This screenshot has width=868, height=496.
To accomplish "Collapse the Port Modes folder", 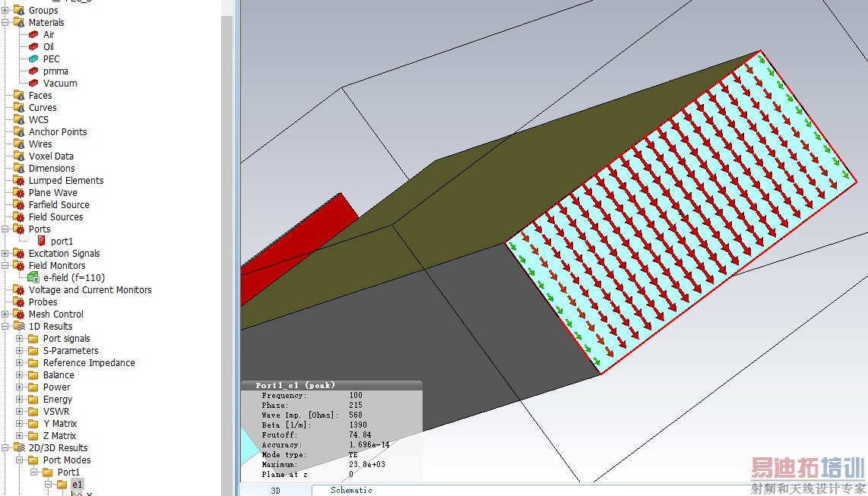I will [19, 460].
